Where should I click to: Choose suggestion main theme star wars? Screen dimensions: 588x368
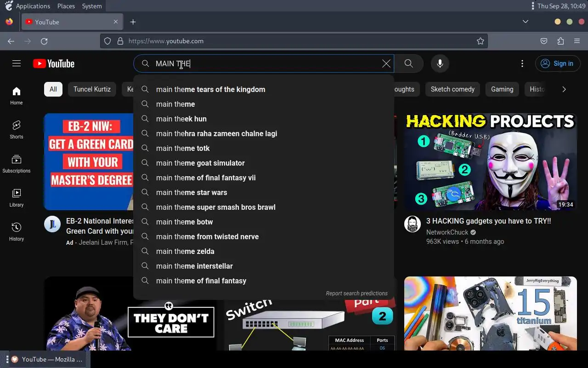point(264,192)
